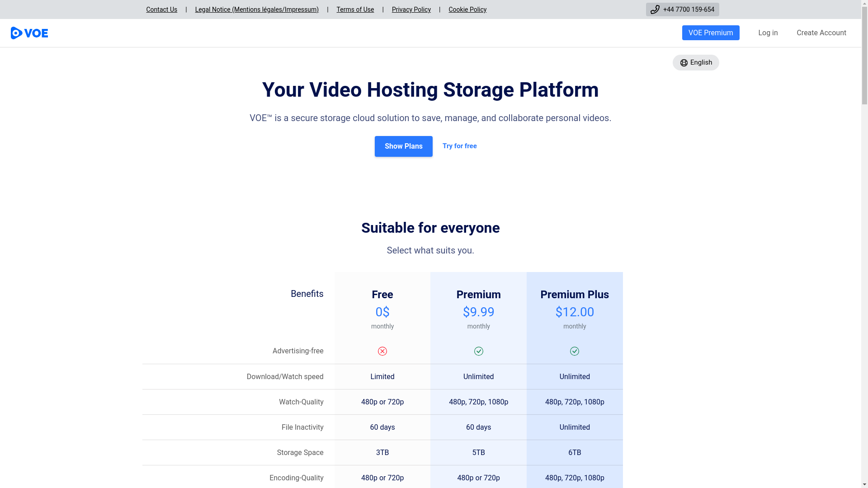
Task: Click the phone handset icon
Action: point(655,9)
